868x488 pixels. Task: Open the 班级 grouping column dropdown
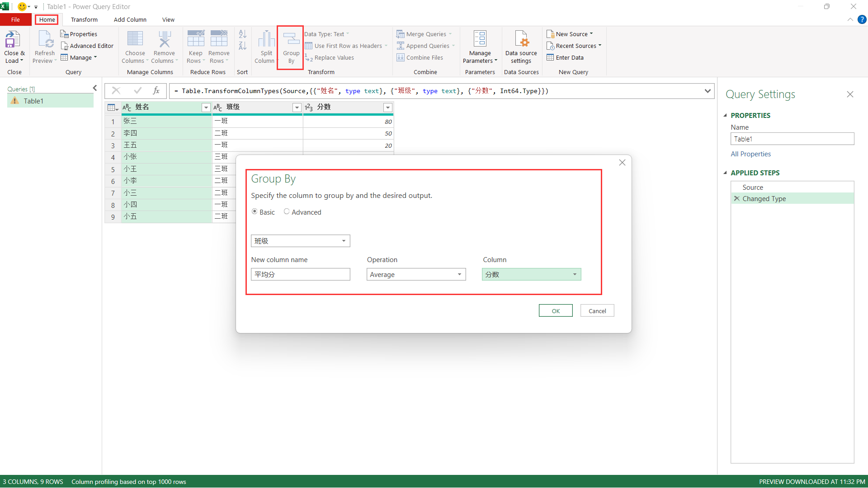(300, 241)
